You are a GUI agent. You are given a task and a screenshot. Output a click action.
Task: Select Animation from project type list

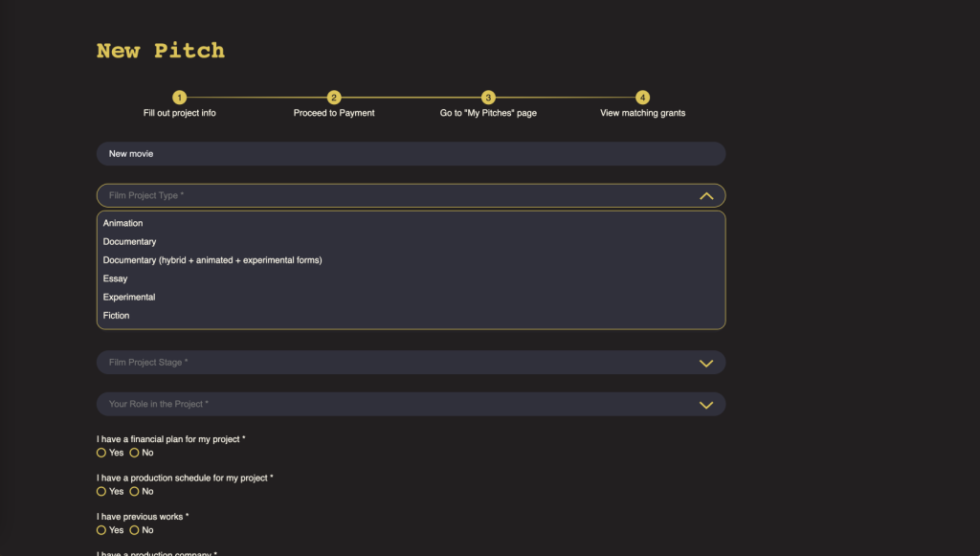coord(124,223)
